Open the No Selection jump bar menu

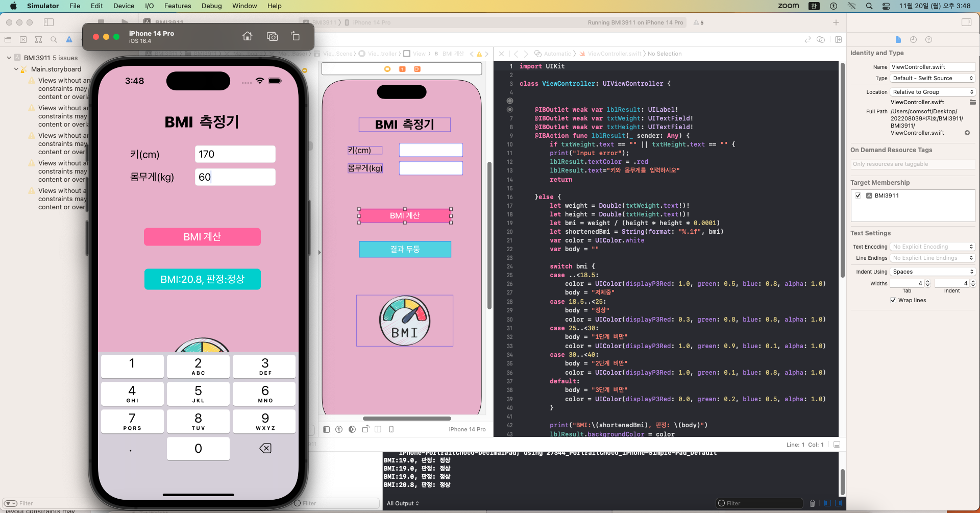tap(665, 54)
